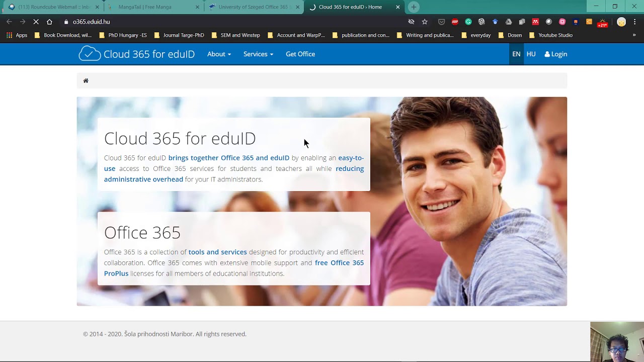Go to the browser home page button
The width and height of the screenshot is (644, 362).
[x=49, y=22]
